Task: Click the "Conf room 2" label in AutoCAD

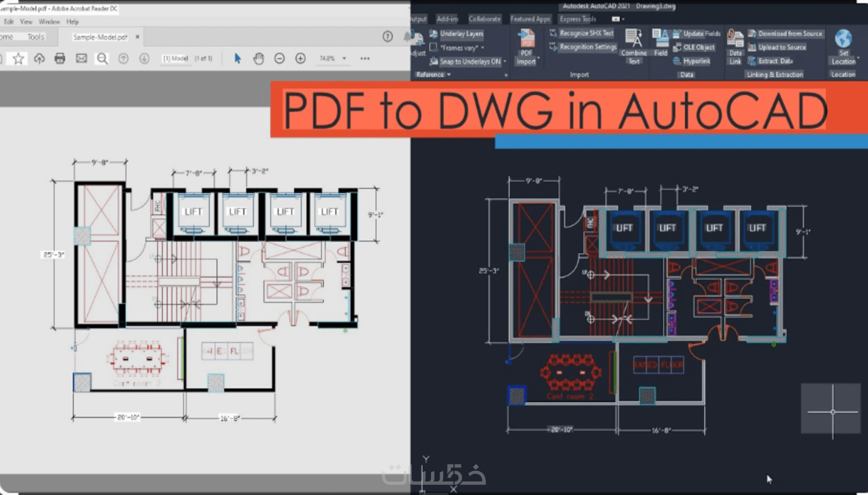Action: (x=570, y=396)
